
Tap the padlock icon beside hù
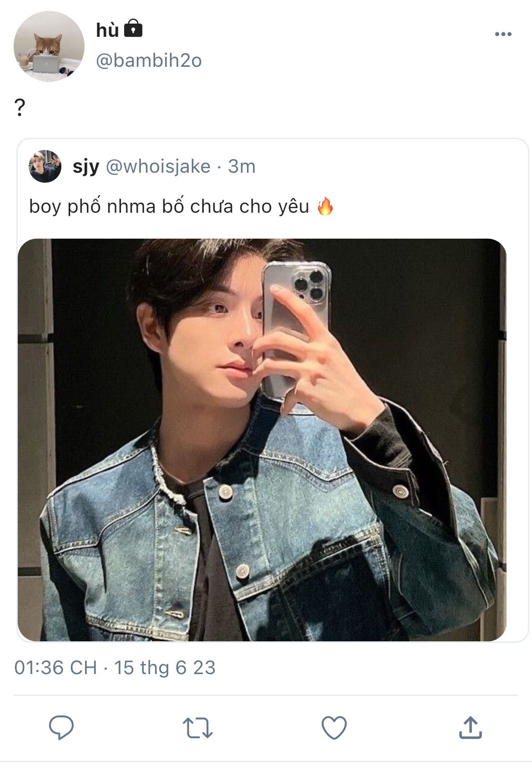pos(133,28)
